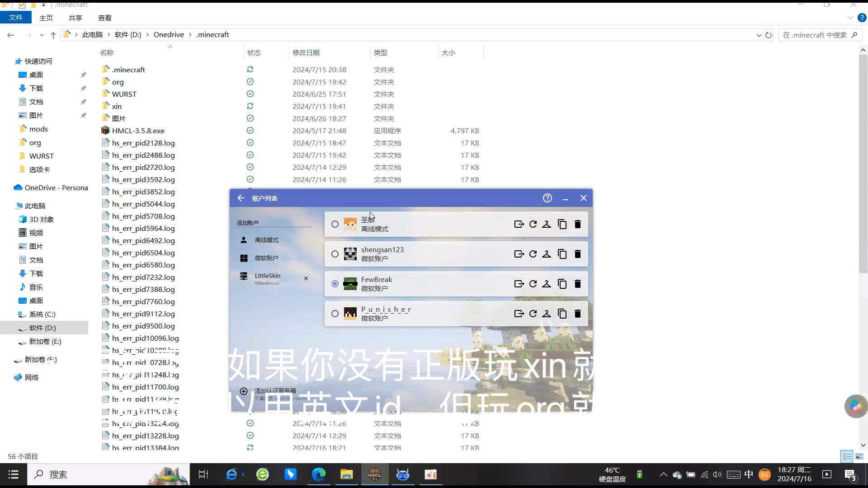Select the shengsan123 account radio button
Viewport: 868px width, 488px height.
click(335, 254)
